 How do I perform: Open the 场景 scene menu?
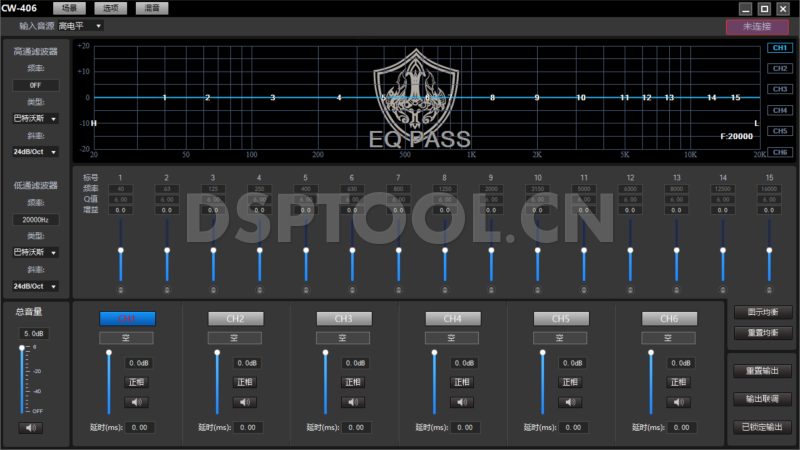coord(69,8)
